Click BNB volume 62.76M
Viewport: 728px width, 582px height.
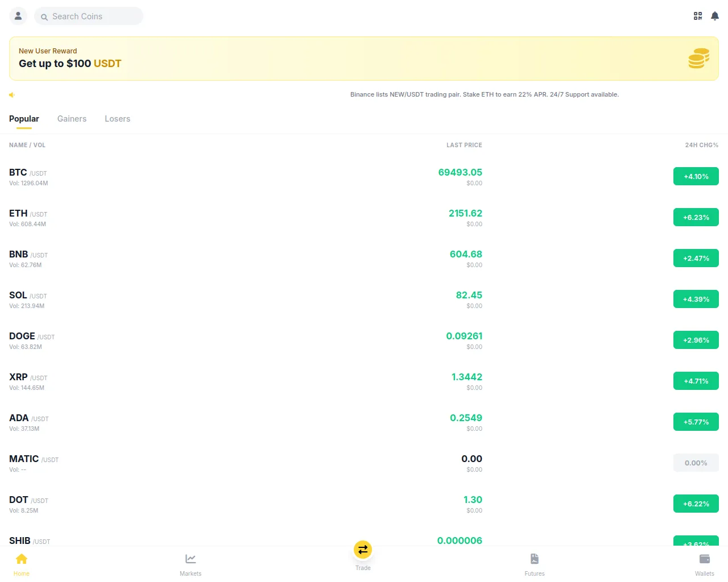point(25,265)
